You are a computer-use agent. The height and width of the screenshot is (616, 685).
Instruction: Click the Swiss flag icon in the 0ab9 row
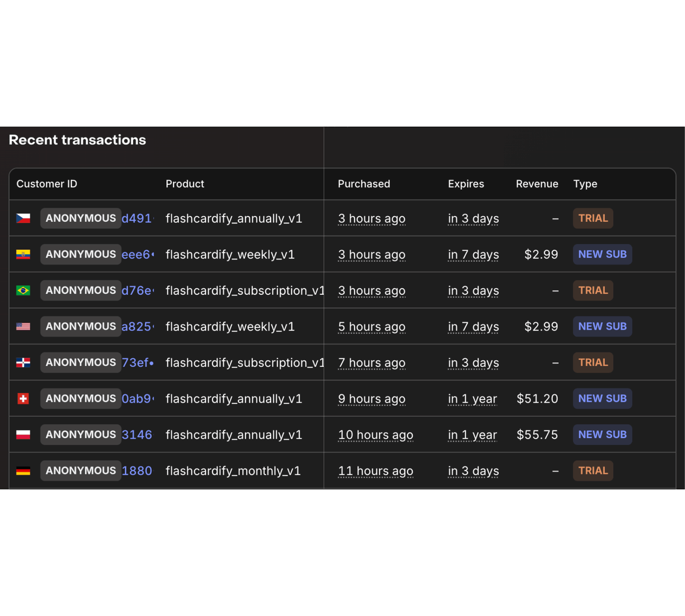(23, 399)
